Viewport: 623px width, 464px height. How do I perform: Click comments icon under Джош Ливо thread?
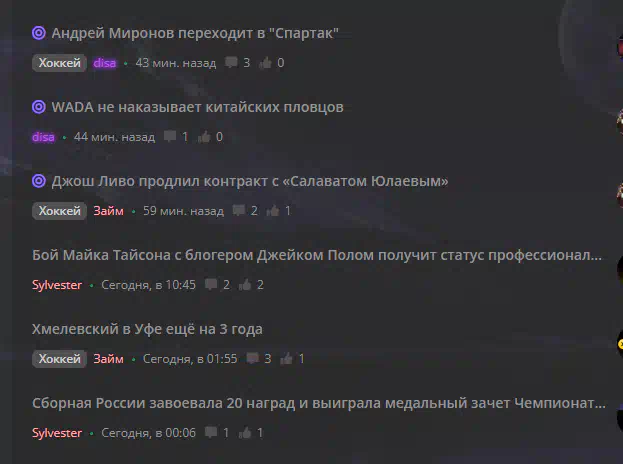[239, 211]
